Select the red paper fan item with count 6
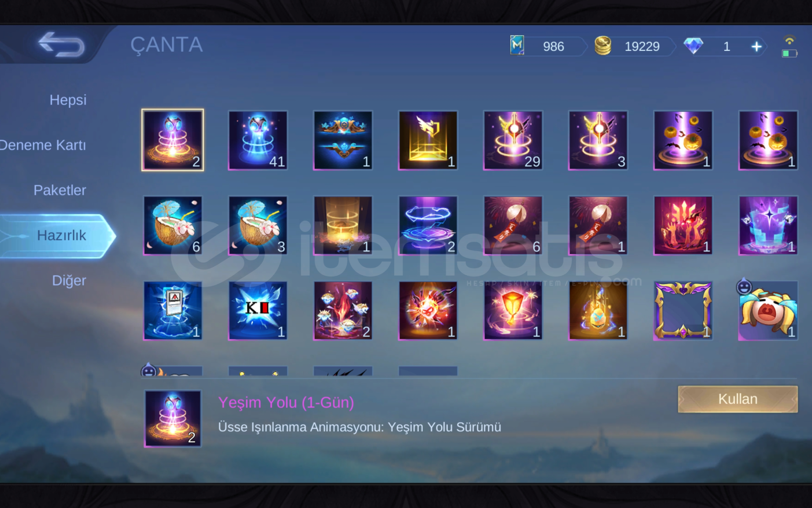The height and width of the screenshot is (508, 812). coord(513,225)
